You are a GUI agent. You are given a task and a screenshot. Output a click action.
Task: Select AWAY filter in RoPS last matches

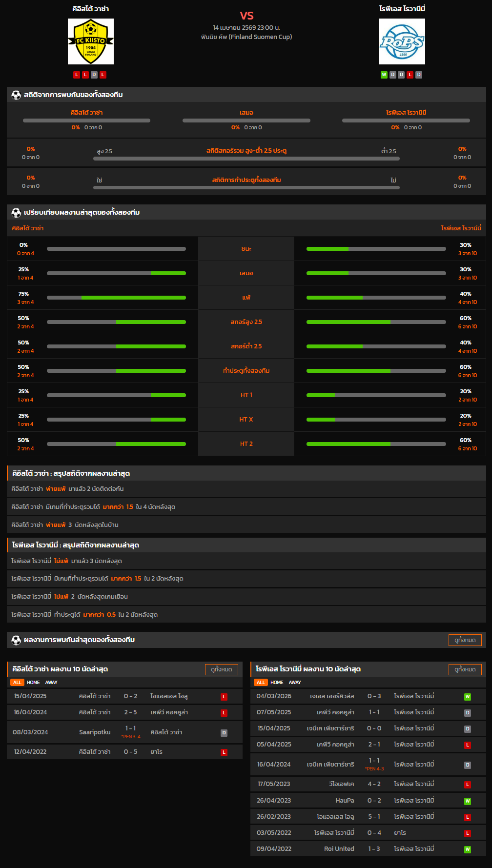(295, 683)
